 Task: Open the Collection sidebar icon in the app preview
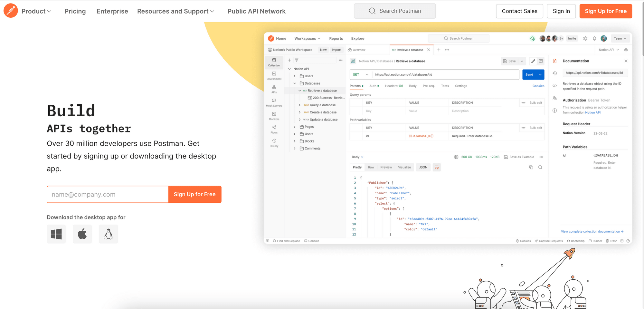(274, 62)
